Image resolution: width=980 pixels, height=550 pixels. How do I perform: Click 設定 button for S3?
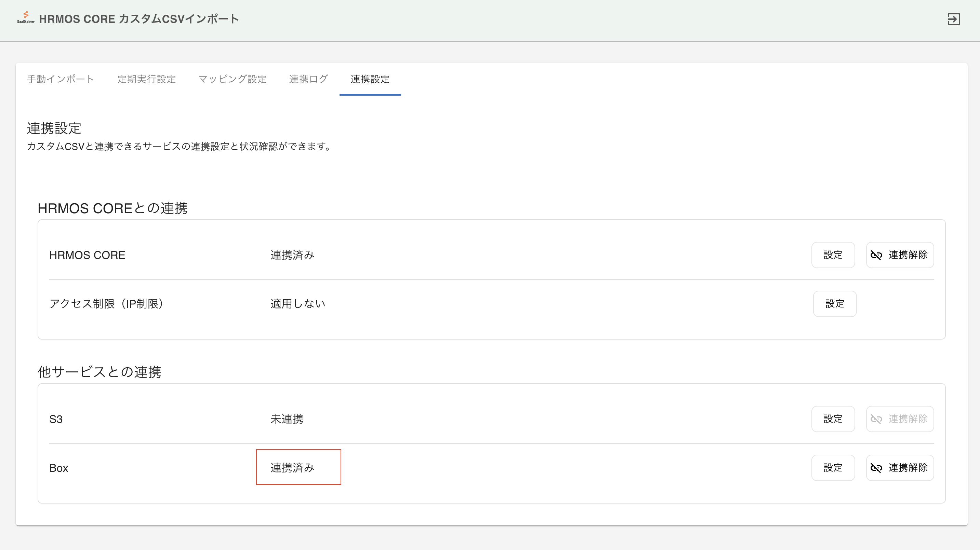coord(833,419)
